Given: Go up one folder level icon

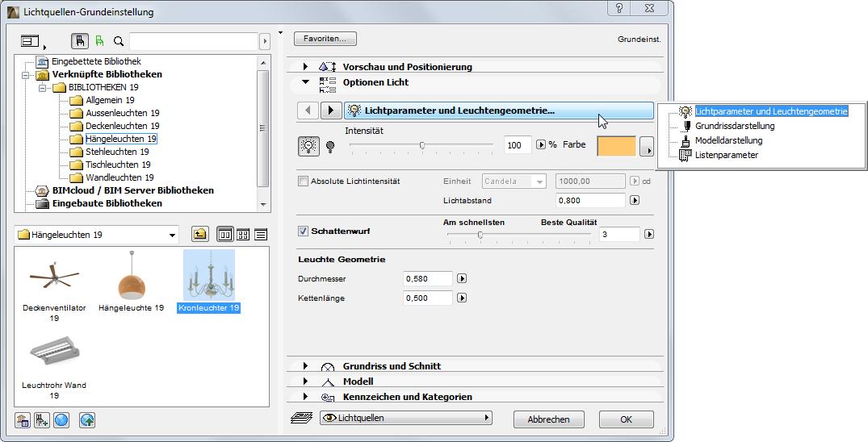Looking at the screenshot, I should click(x=199, y=234).
